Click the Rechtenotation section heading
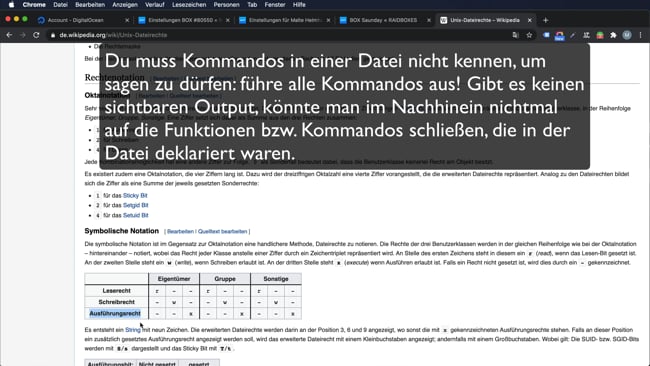Screen dimensions: 650x366 114,78
